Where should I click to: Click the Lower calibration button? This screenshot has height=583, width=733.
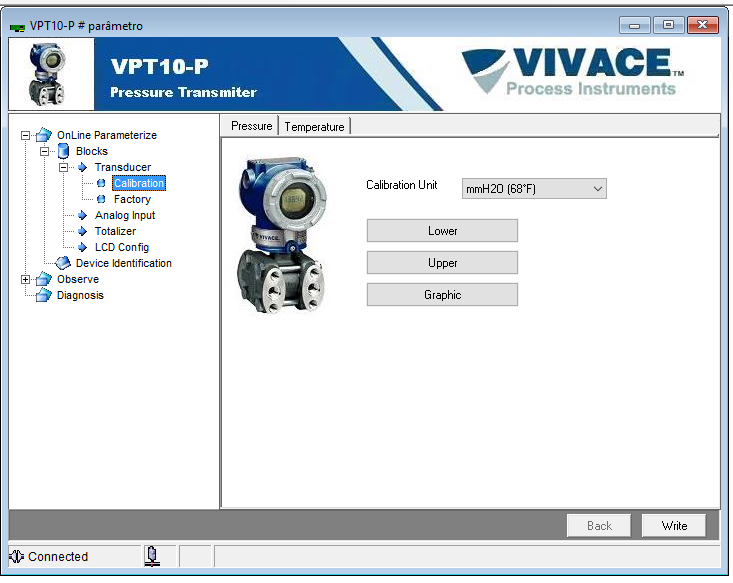[x=442, y=230]
